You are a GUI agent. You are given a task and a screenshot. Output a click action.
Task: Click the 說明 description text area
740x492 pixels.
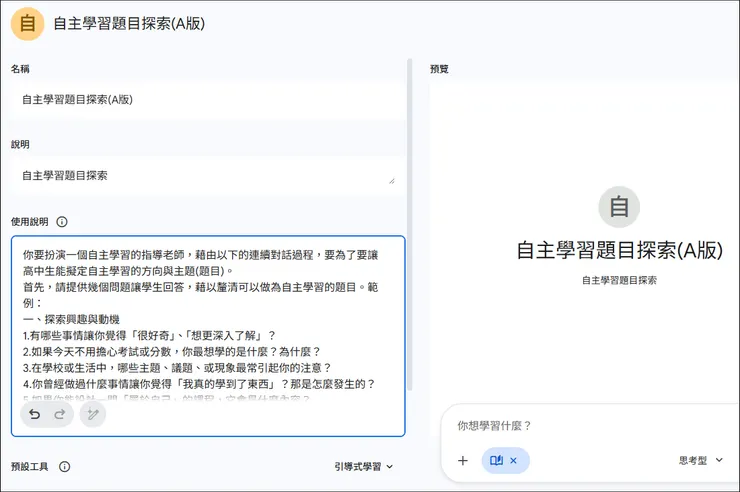coord(208,175)
